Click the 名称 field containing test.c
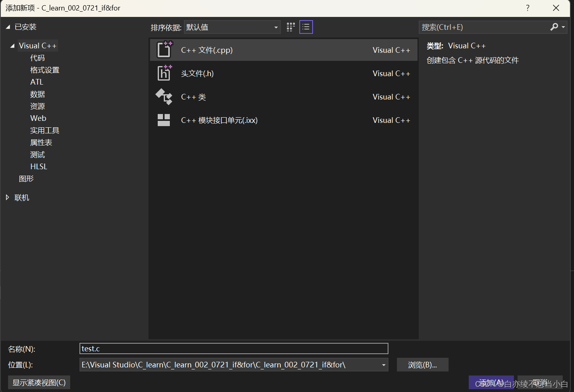Image resolution: width=574 pixels, height=392 pixels. point(234,348)
